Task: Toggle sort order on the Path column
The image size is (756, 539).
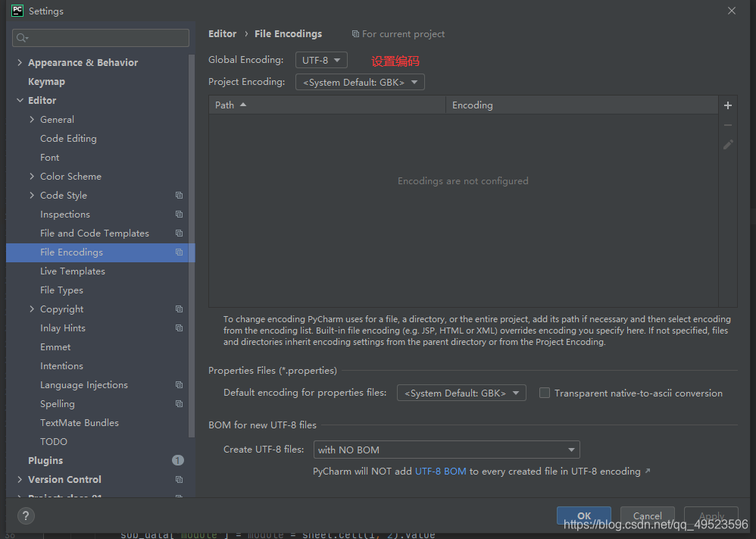Action: (230, 105)
